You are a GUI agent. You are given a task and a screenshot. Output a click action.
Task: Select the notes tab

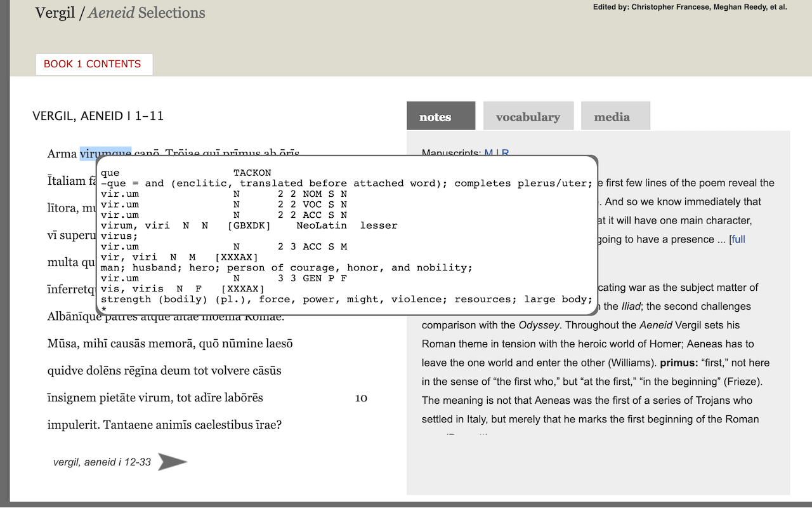point(440,116)
